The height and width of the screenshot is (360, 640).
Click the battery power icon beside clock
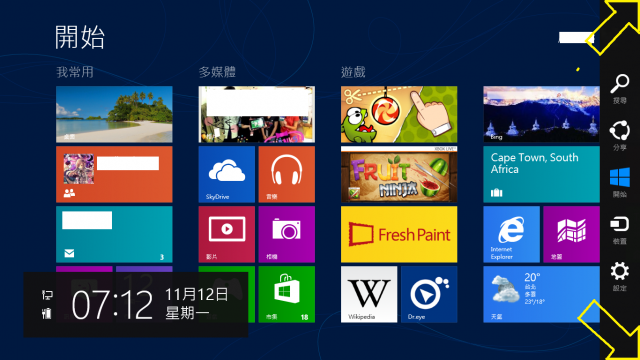(47, 313)
